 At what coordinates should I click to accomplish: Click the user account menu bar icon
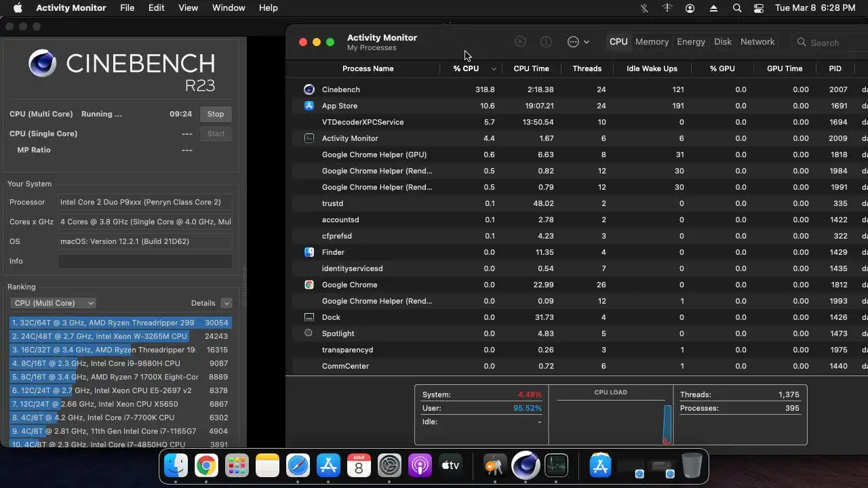pyautogui.click(x=690, y=8)
